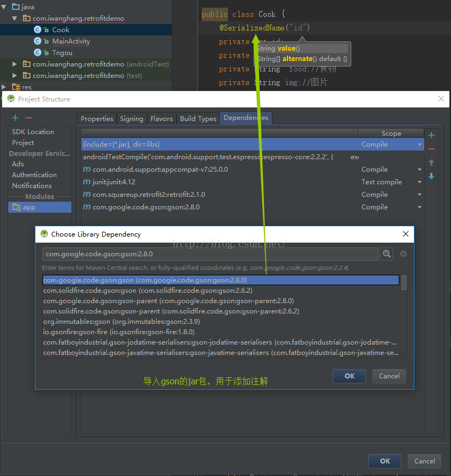451x476 pixels.
Task: Select androidTestCompile espresso-core dependency row
Action: click(x=252, y=157)
